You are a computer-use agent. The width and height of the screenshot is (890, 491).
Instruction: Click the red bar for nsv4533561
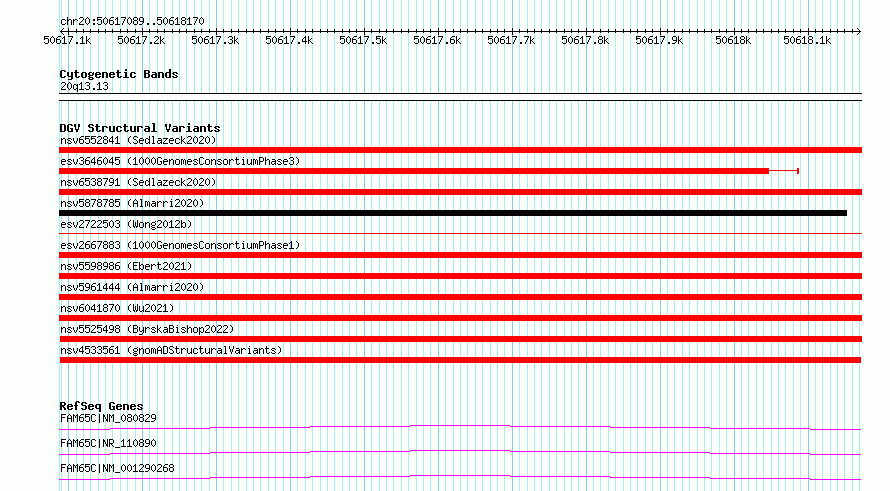pos(460,360)
